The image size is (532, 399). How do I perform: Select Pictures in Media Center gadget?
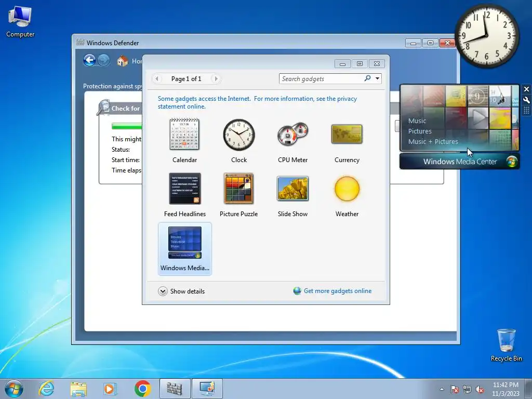420,131
